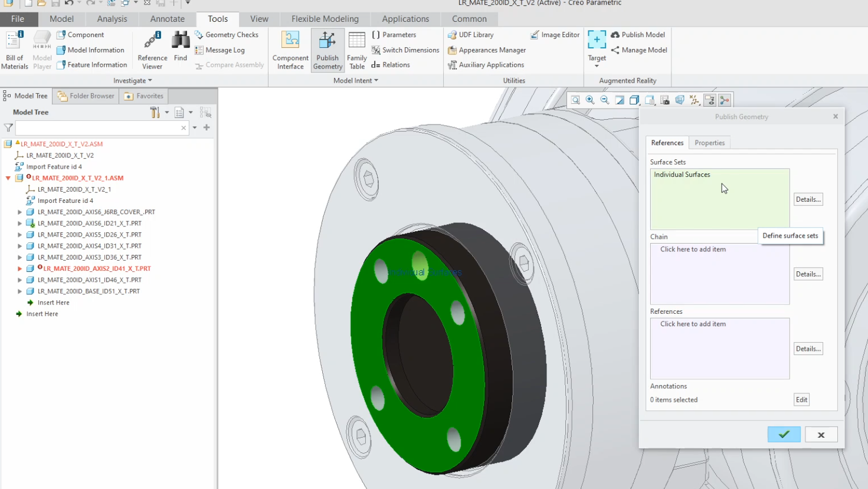Switch to Model ribbon tab
This screenshot has width=868, height=489.
pos(61,19)
